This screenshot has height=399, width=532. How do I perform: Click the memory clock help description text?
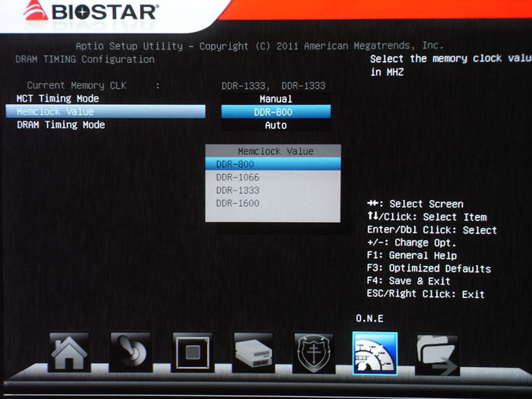point(451,65)
